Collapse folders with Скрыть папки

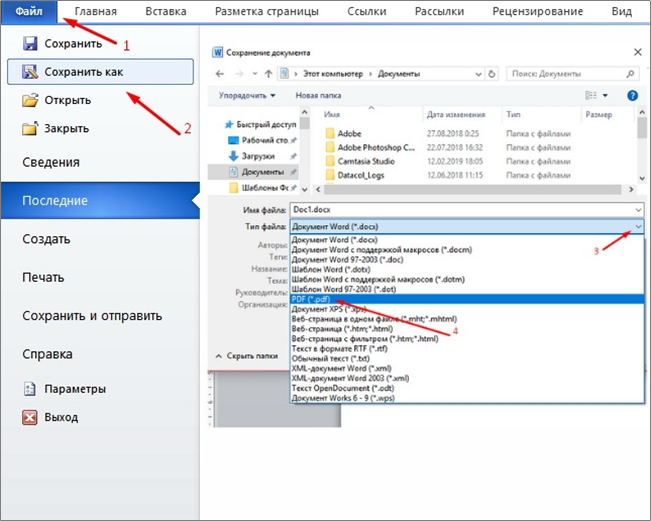click(247, 356)
